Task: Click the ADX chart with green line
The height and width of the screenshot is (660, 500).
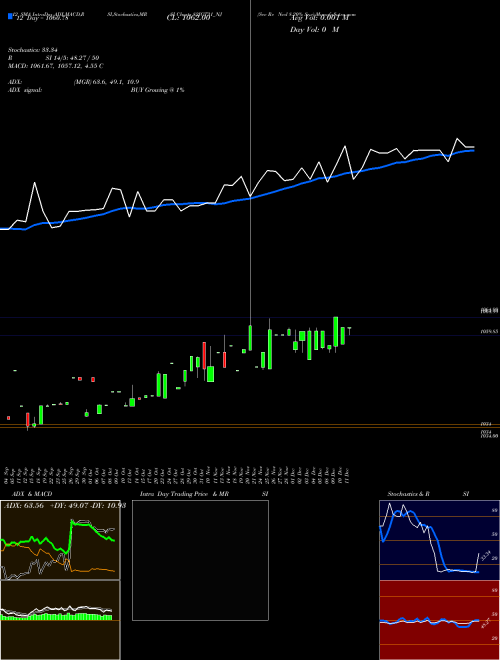Action: [x=60, y=540]
